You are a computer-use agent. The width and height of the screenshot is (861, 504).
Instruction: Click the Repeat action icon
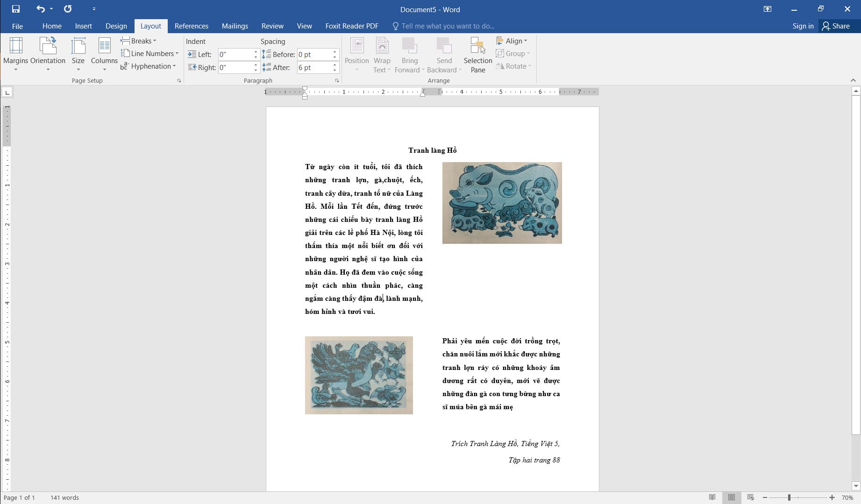[68, 9]
